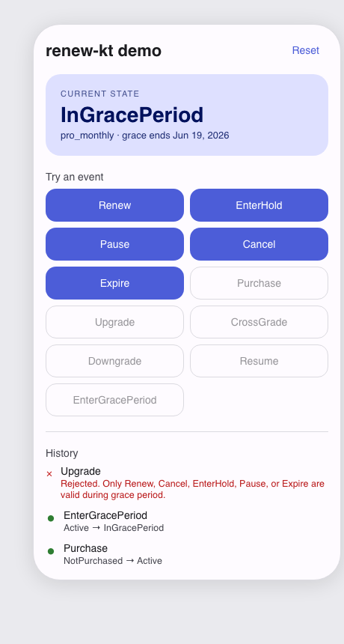The image size is (344, 644).
Task: Click the CrossGrade event button
Action: click(x=259, y=323)
